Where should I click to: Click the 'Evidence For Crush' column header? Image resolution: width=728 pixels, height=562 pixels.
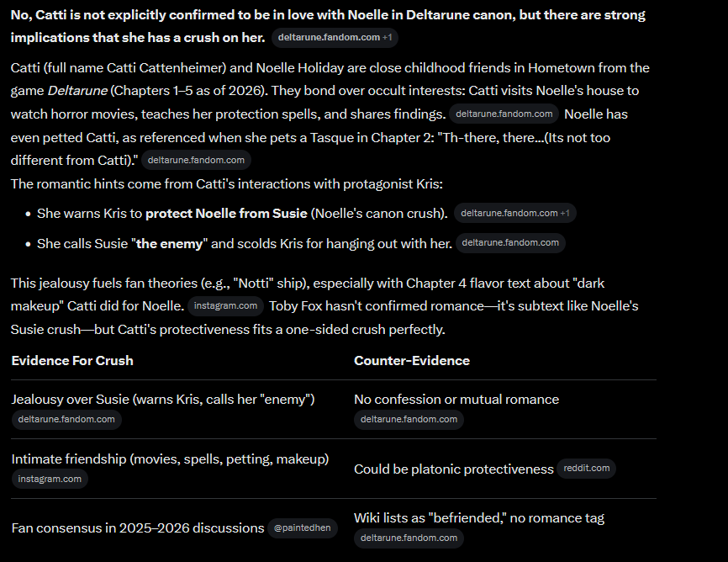click(x=72, y=361)
